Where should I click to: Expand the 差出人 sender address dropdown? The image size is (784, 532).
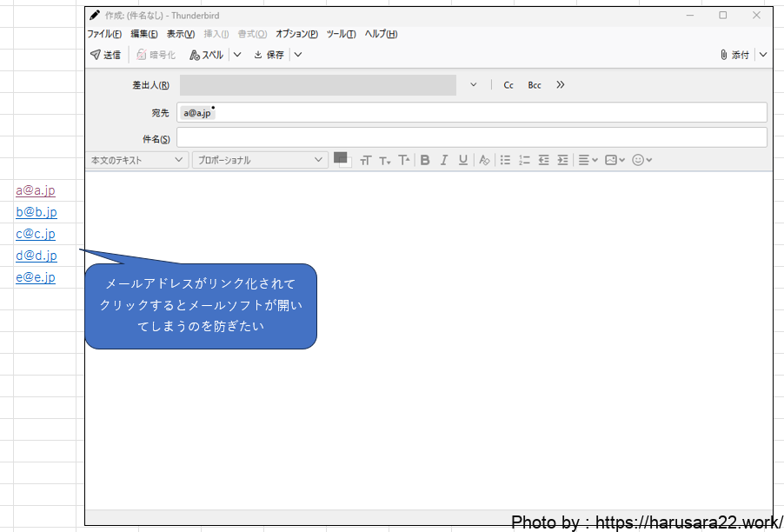474,84
